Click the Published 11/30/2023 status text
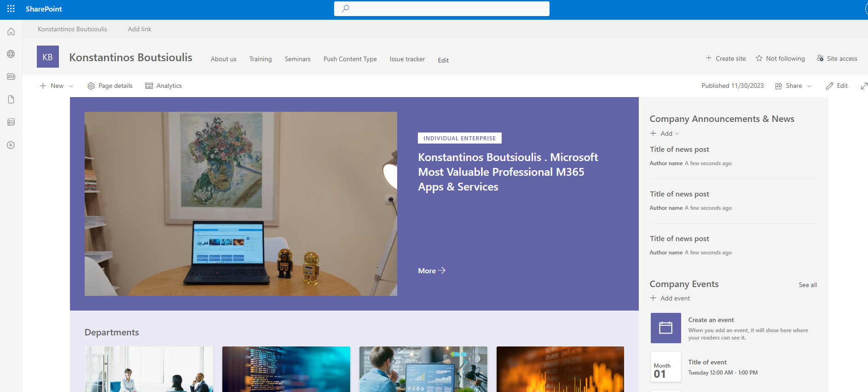The image size is (868, 392). [x=733, y=86]
